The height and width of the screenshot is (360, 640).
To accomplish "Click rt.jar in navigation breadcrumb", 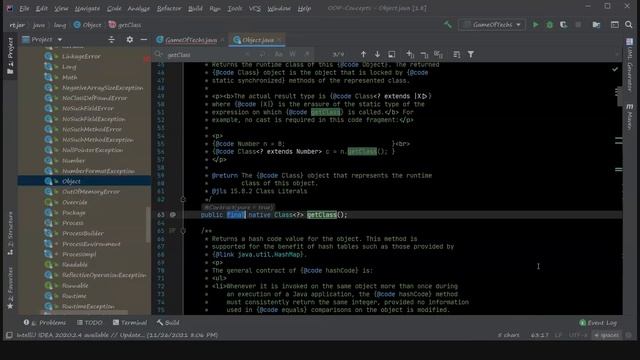I will click(17, 25).
